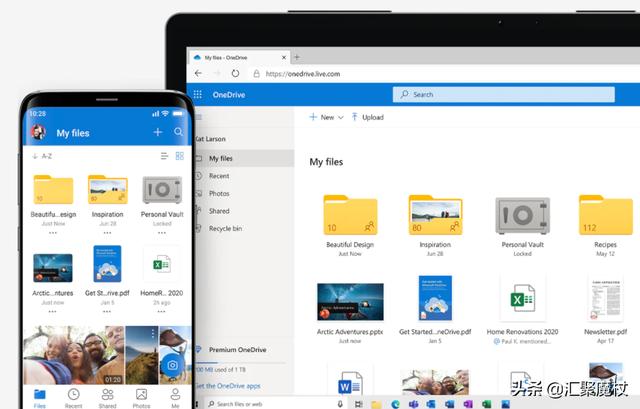The image size is (640, 409).
Task: Open Newsletter.pdf on tablet
Action: click(606, 299)
